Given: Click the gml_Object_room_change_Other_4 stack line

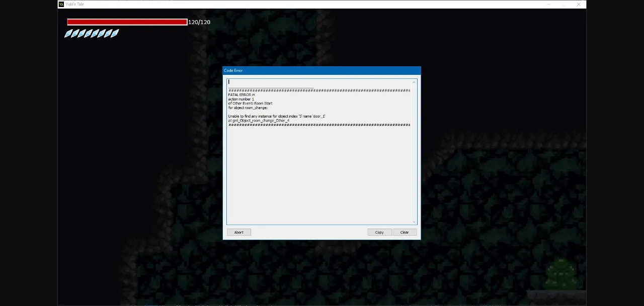Looking at the screenshot, I should [x=259, y=121].
